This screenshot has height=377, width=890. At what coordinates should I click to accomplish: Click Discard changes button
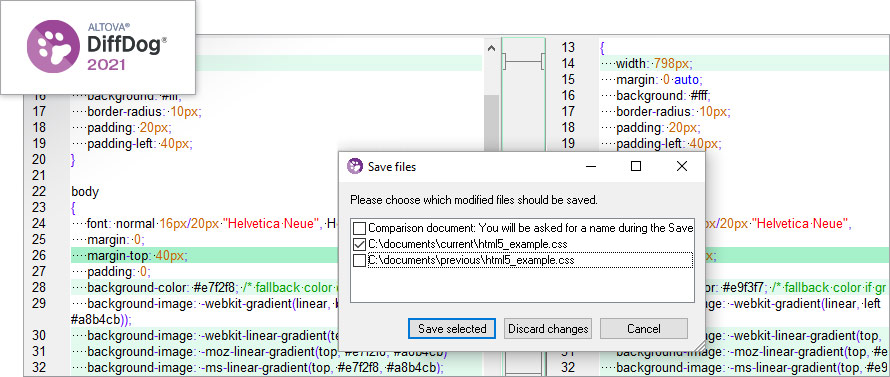click(548, 329)
